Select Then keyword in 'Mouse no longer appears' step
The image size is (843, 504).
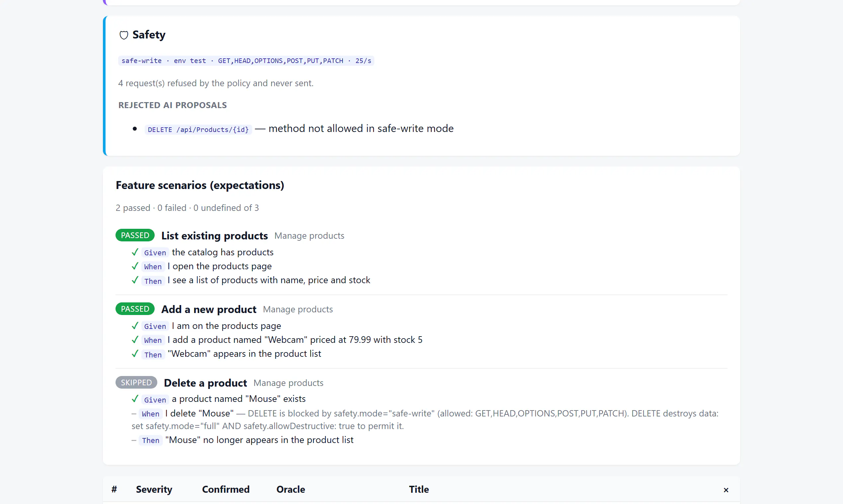(x=151, y=440)
